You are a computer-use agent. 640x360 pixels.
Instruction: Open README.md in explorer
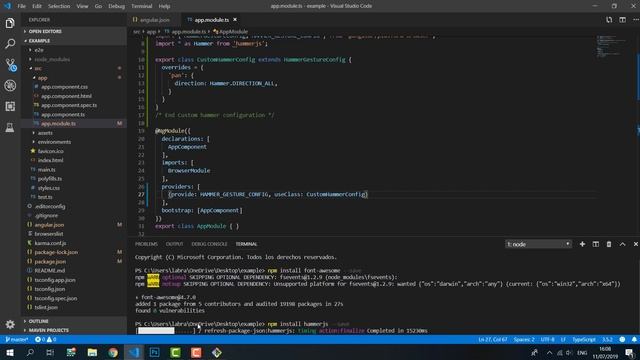[74, 270]
